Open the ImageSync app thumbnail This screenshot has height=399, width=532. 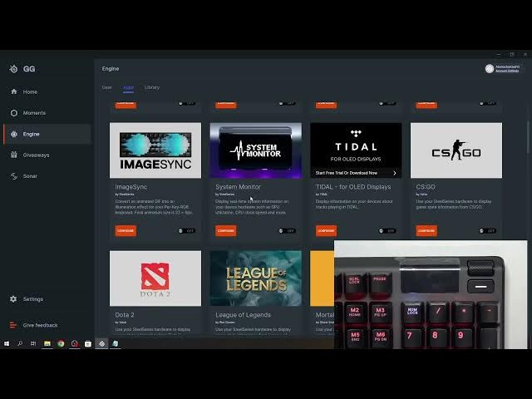pyautogui.click(x=155, y=150)
